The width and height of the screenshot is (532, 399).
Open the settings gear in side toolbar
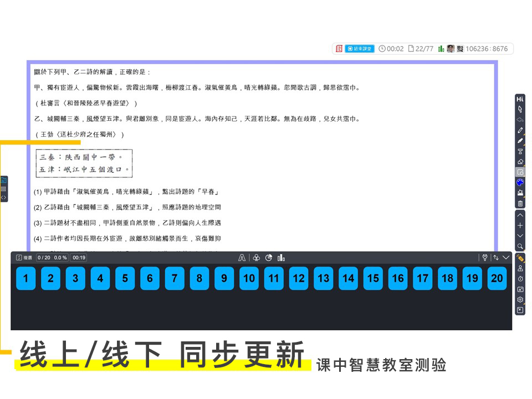520,300
